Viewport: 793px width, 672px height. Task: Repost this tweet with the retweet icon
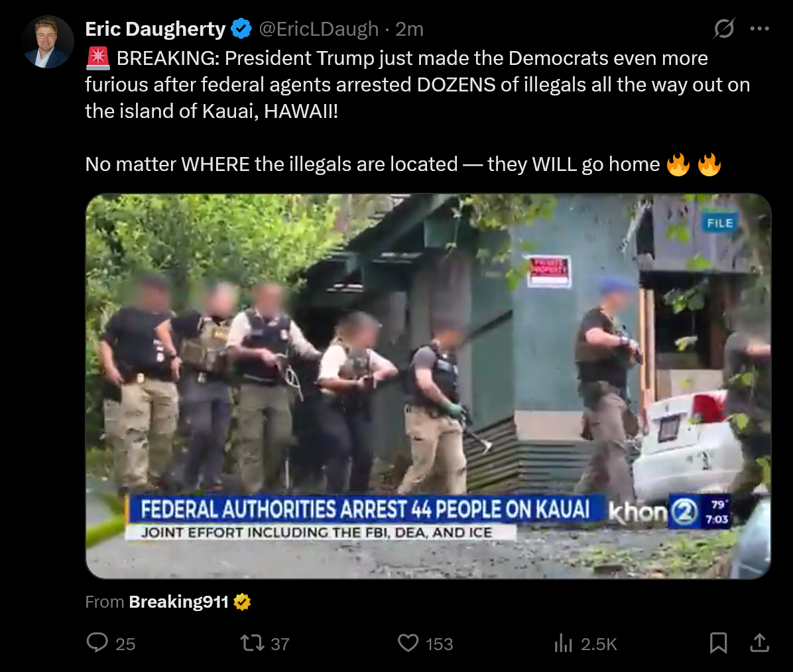pyautogui.click(x=252, y=644)
